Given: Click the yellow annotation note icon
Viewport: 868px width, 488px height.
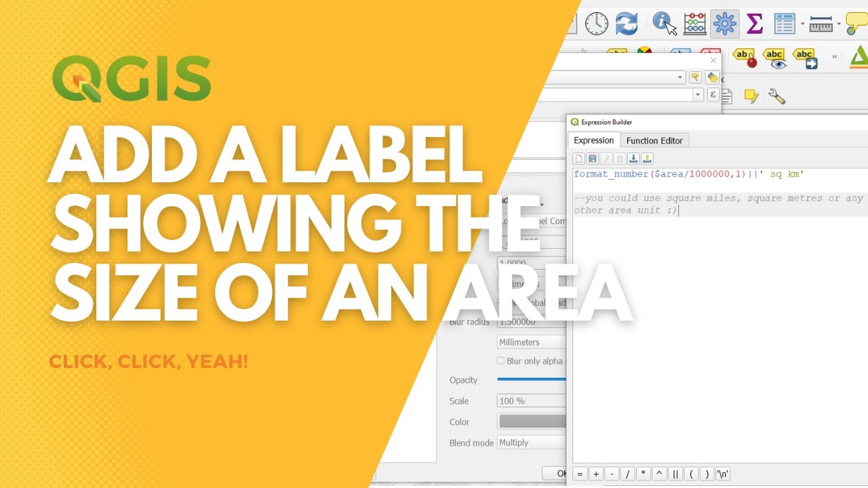Looking at the screenshot, I should coord(751,97).
